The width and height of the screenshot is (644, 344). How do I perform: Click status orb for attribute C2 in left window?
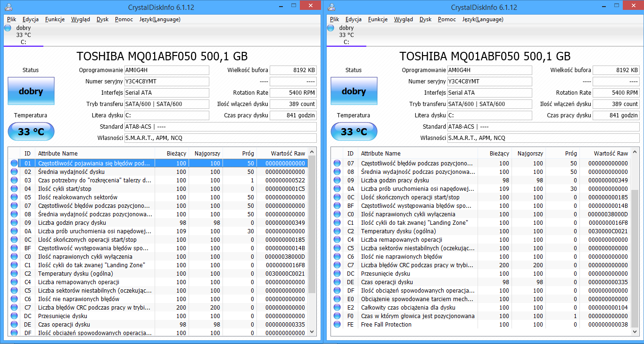[14, 274]
